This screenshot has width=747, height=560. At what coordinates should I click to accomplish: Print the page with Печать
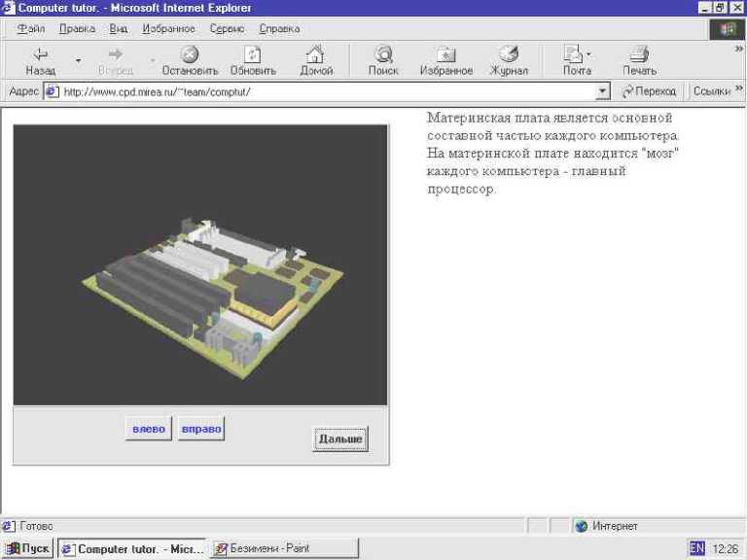pyautogui.click(x=639, y=61)
